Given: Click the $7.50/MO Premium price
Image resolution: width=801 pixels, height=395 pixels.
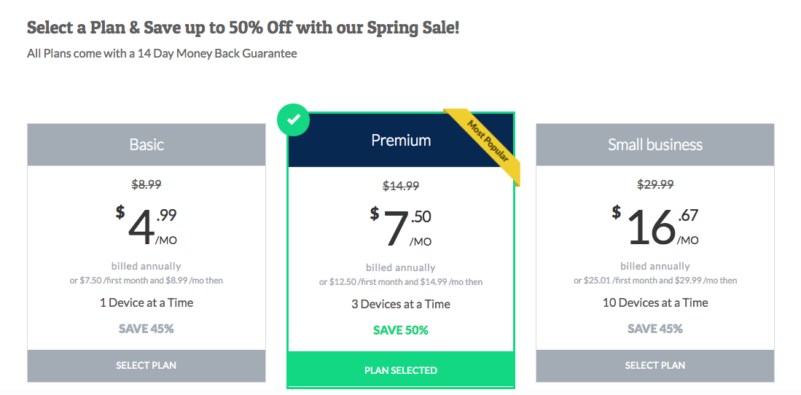Looking at the screenshot, I should click(401, 226).
